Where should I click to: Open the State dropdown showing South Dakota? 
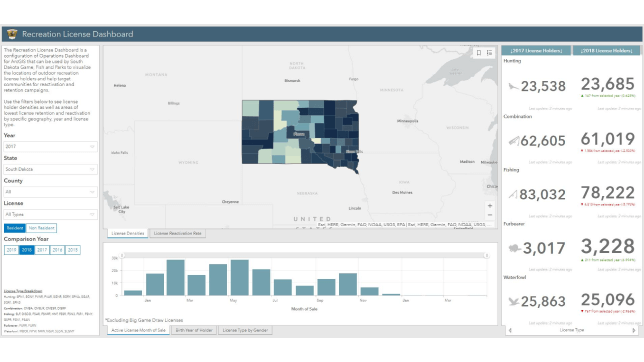click(50, 169)
